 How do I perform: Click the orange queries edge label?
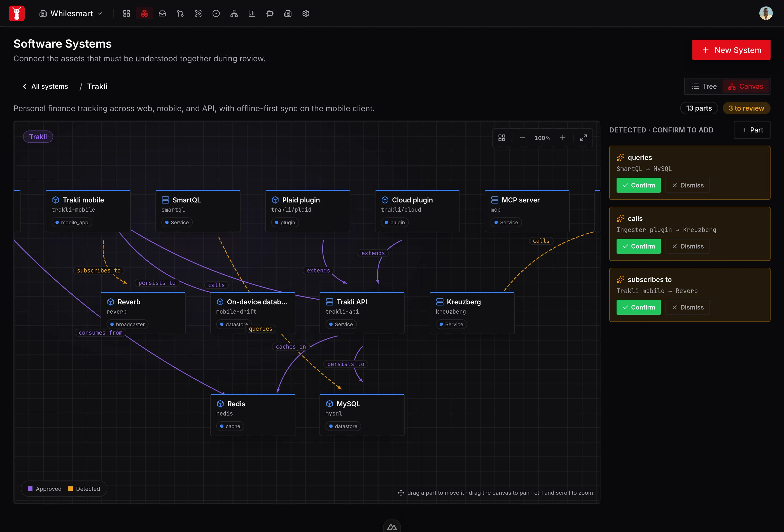pyautogui.click(x=260, y=329)
